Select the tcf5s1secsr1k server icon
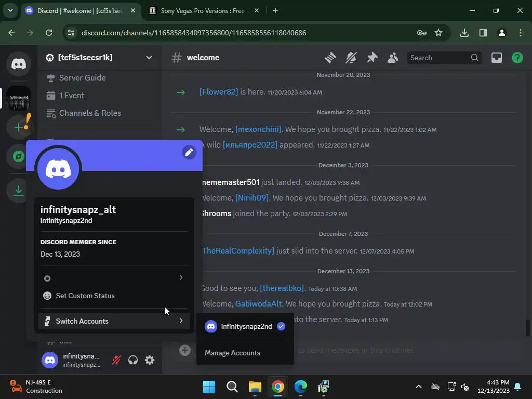This screenshot has width=532, height=399. [19, 98]
